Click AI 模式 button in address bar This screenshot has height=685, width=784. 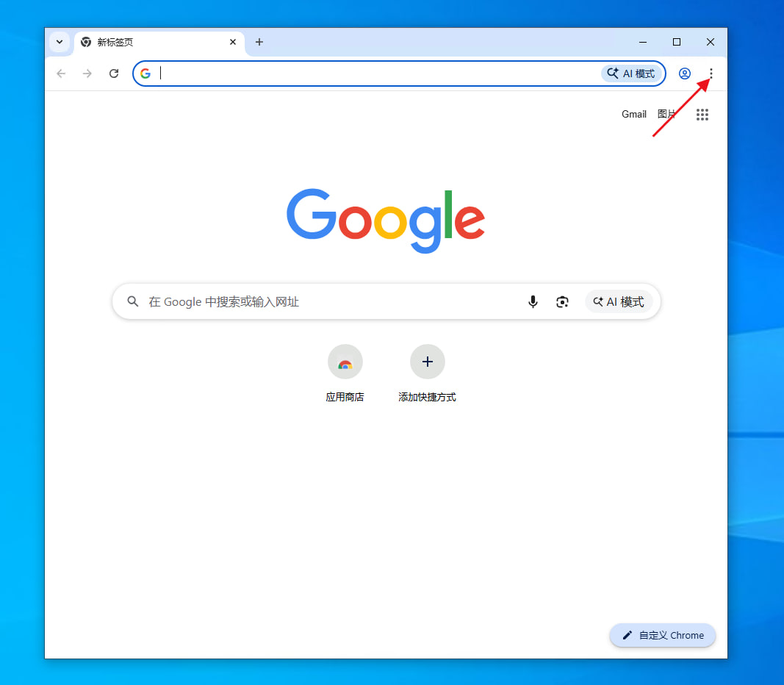631,73
